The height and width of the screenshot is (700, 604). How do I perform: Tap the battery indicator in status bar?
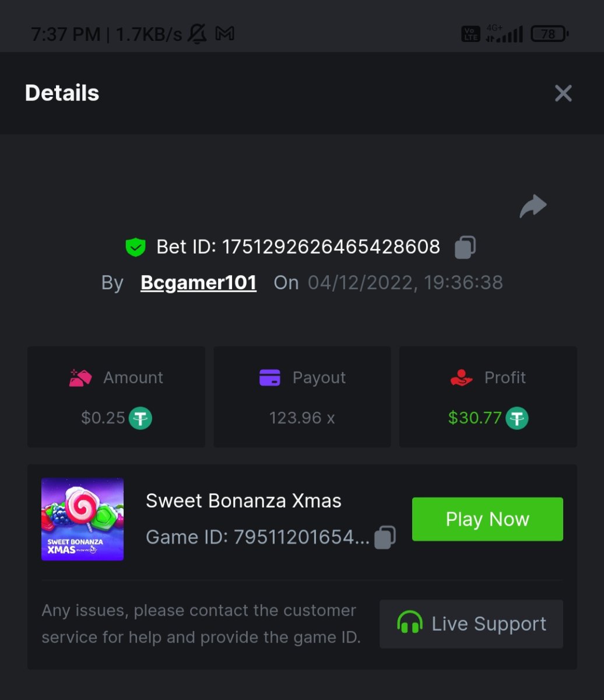pyautogui.click(x=549, y=34)
